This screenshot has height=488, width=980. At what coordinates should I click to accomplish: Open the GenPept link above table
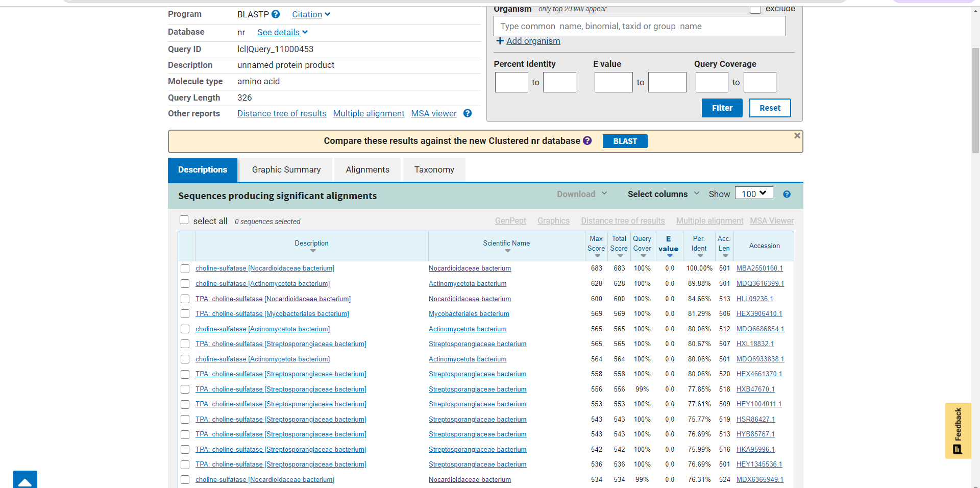coord(510,221)
